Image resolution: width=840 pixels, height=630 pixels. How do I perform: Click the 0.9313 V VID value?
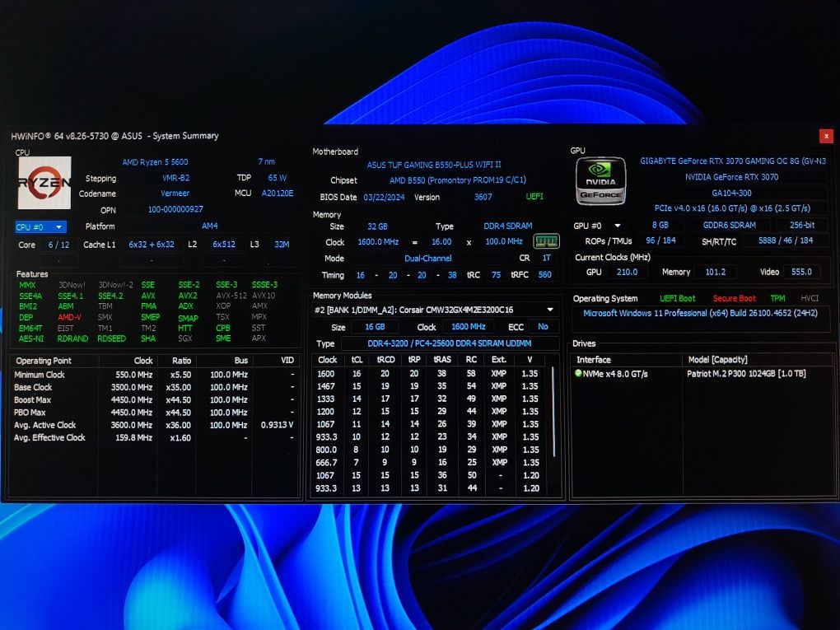(277, 426)
